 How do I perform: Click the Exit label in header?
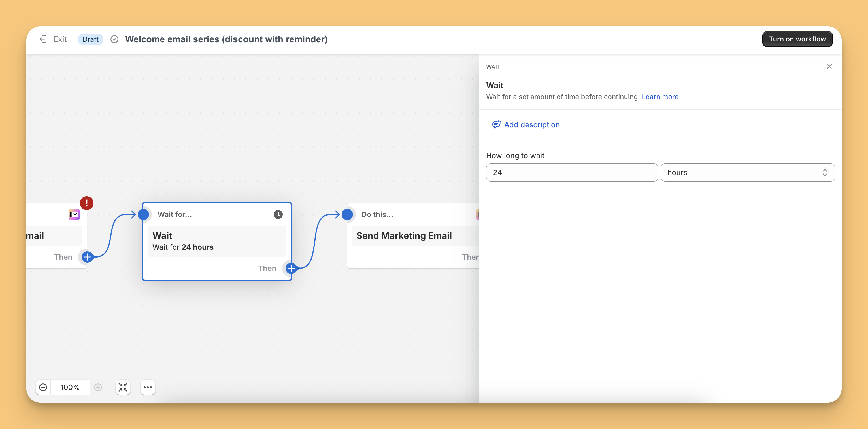pyautogui.click(x=60, y=39)
